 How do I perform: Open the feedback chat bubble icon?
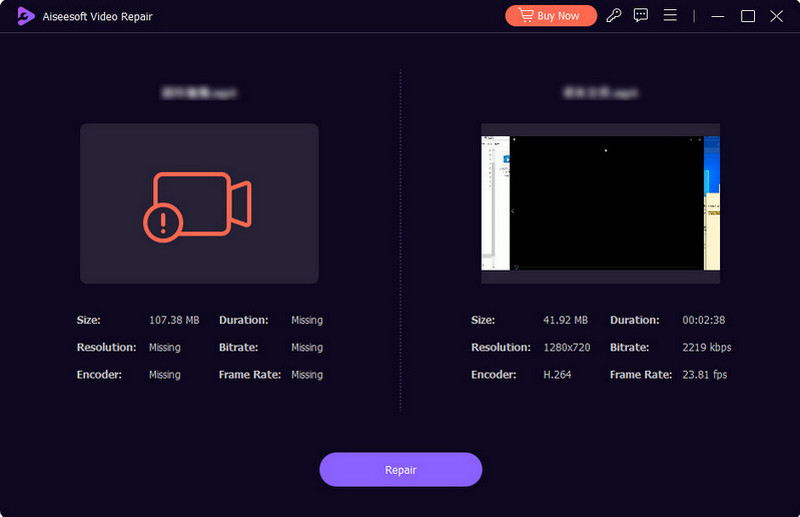(x=641, y=16)
